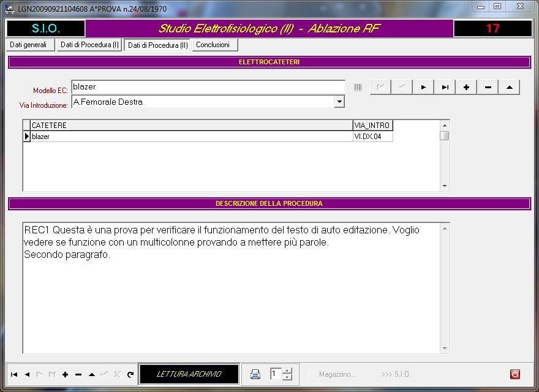The height and width of the screenshot is (392, 539).
Task: Minimize the window
Action: point(481,7)
